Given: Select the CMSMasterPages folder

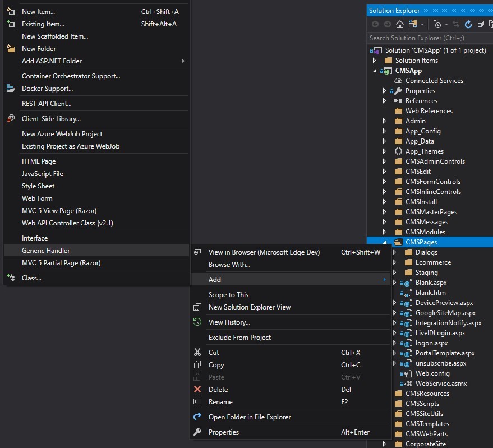Looking at the screenshot, I should [431, 212].
